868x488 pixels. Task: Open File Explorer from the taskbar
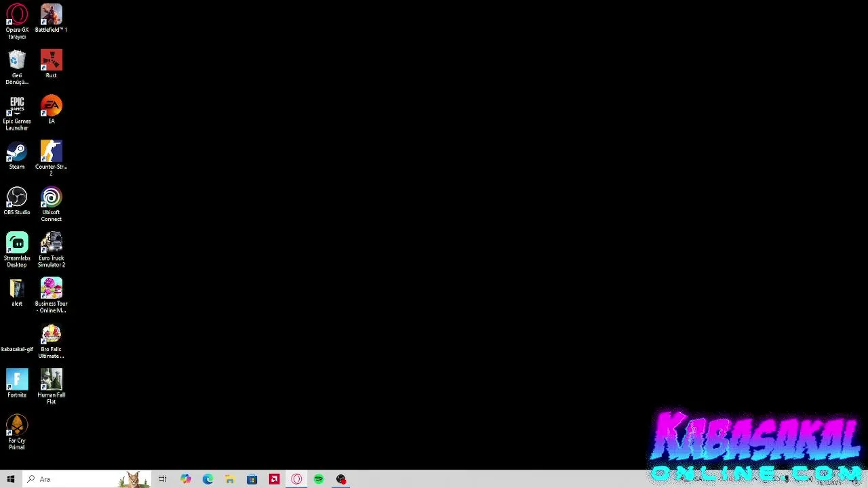(x=230, y=479)
